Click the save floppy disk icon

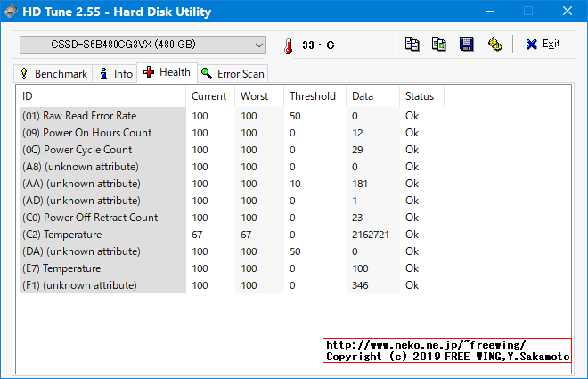tap(466, 45)
